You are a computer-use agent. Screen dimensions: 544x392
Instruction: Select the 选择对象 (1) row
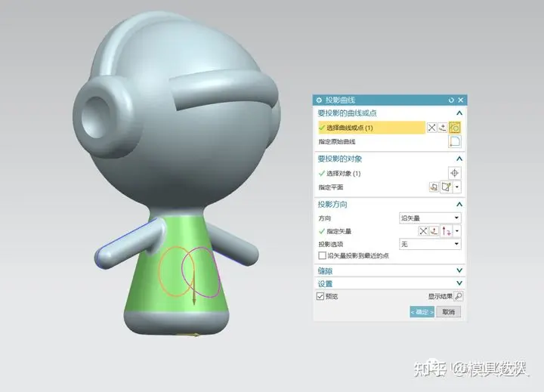[x=339, y=173]
